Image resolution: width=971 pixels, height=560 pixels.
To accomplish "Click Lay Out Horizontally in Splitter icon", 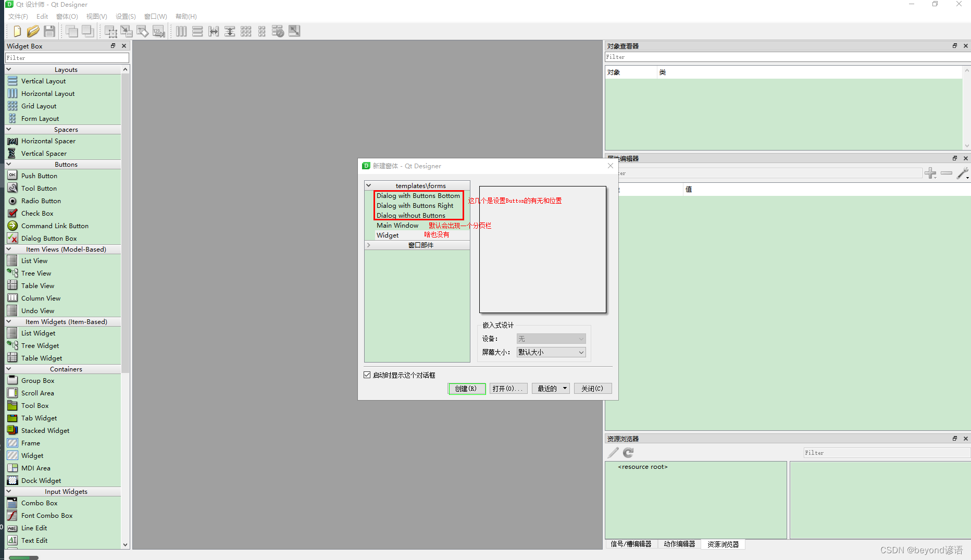I will coord(214,31).
